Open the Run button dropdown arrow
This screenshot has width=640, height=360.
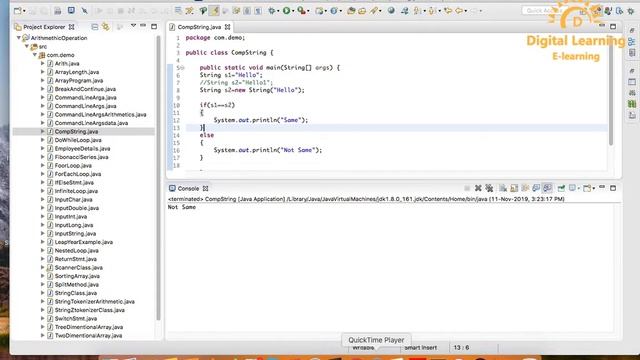click(293, 11)
